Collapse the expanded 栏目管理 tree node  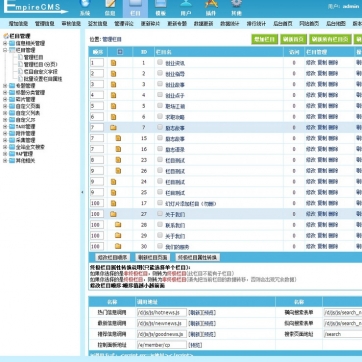pyautogui.click(x=5, y=50)
